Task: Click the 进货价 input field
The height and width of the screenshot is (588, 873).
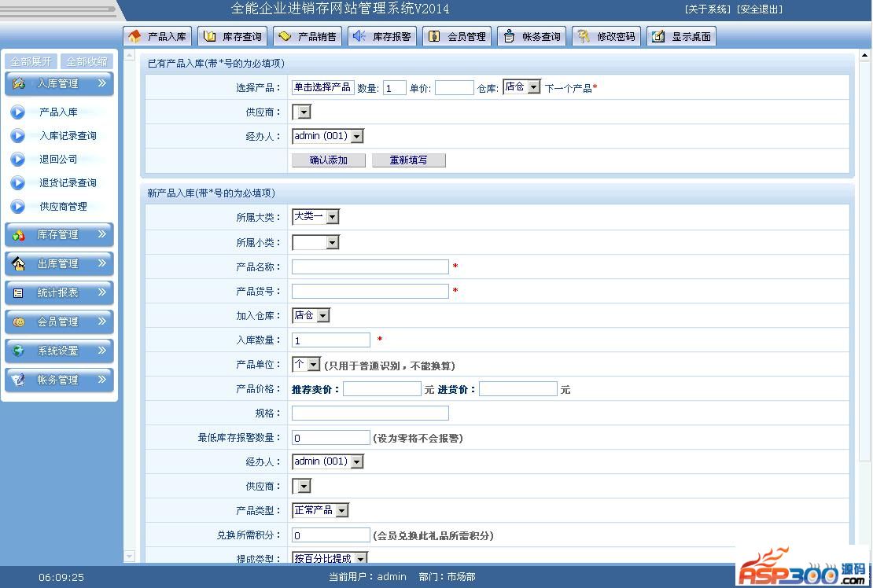Action: coord(518,389)
